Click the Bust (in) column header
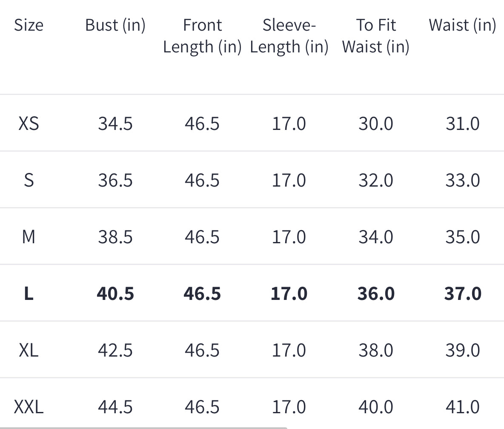The width and height of the screenshot is (504, 429). click(115, 25)
